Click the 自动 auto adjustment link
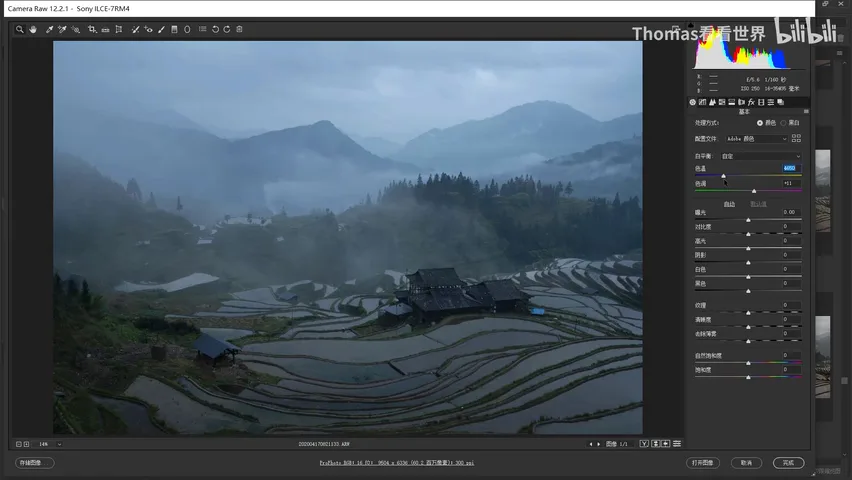Screen dimensions: 852x480 729,204
